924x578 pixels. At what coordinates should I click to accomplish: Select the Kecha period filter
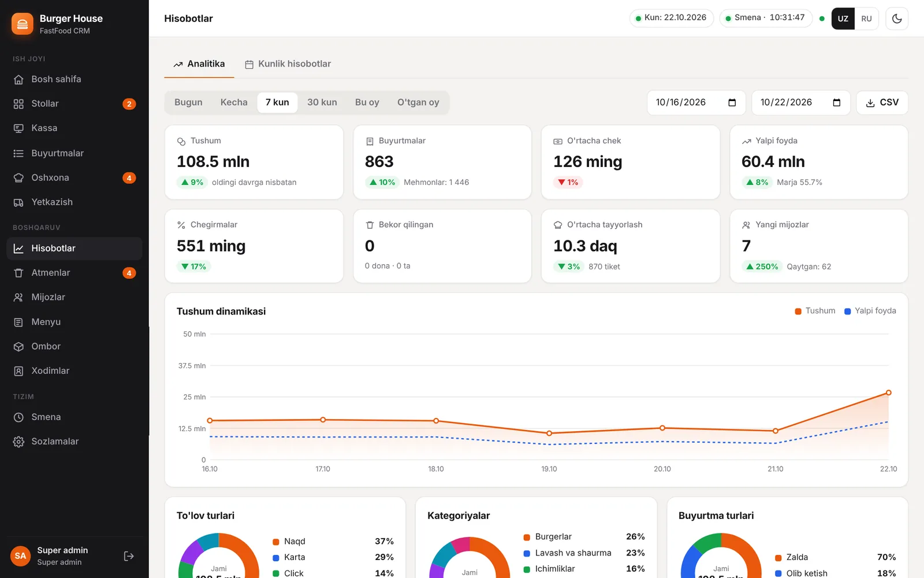(234, 102)
